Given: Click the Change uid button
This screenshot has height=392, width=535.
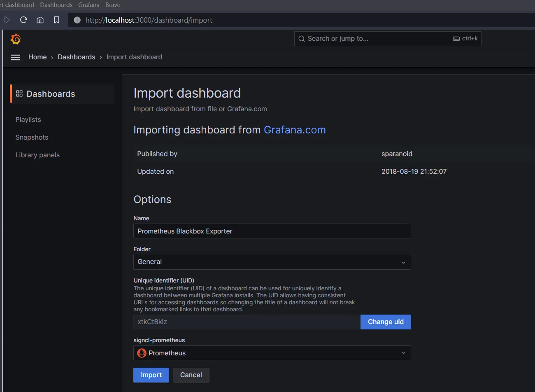Looking at the screenshot, I should click(386, 322).
